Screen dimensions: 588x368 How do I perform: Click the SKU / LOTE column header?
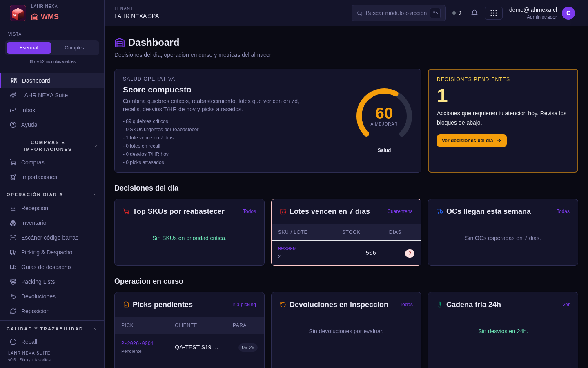point(293,232)
